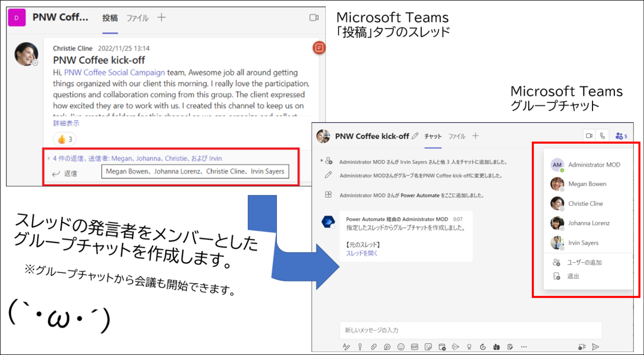Select the チャット tab in the group chat
Viewport: 644px width, 355px height.
433,136
